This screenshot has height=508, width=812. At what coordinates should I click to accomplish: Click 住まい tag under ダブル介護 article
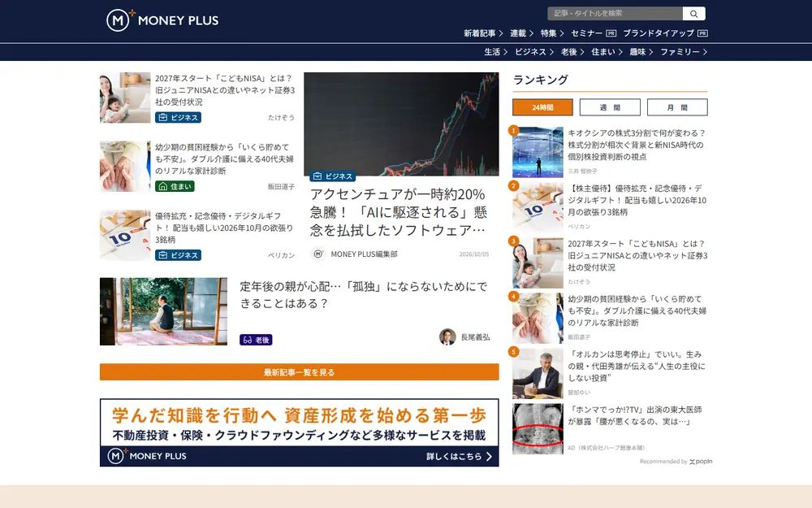pyautogui.click(x=175, y=186)
